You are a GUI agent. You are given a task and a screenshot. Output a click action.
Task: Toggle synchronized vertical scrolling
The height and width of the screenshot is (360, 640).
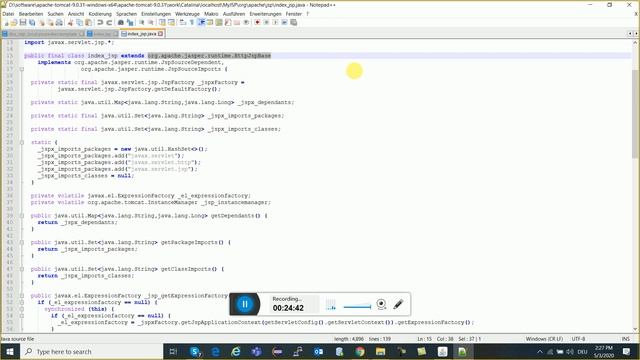tap(162, 22)
